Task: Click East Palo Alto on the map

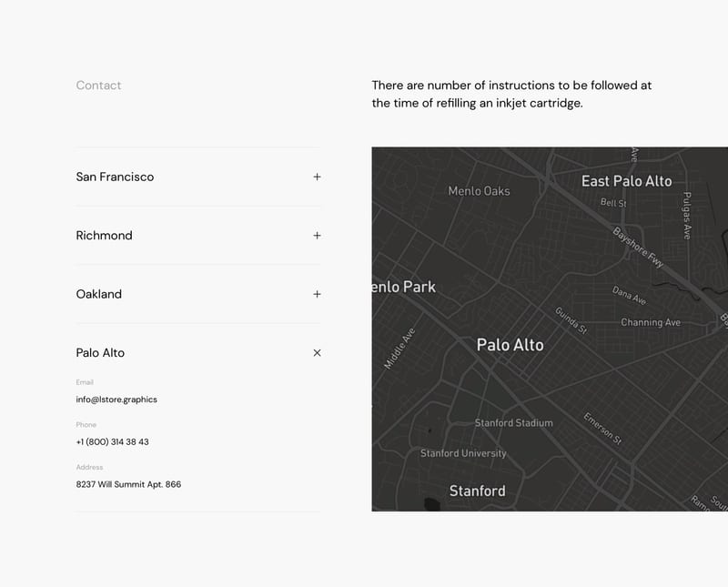Action: tap(626, 181)
